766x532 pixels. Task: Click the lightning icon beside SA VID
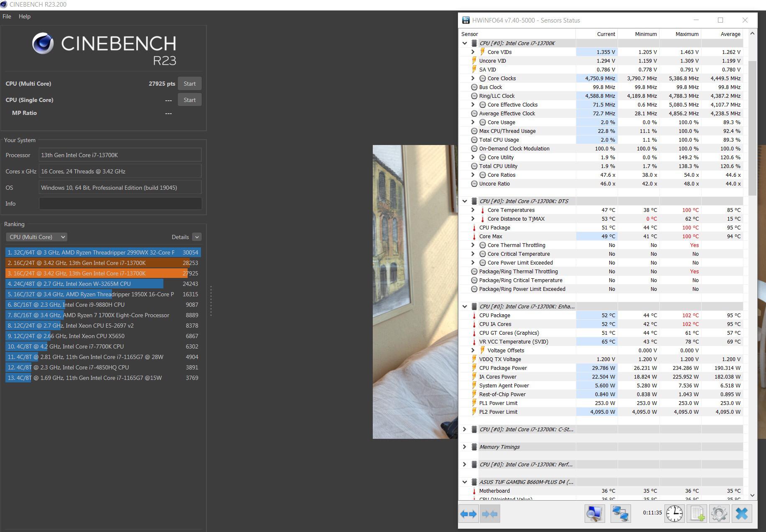pyautogui.click(x=474, y=69)
